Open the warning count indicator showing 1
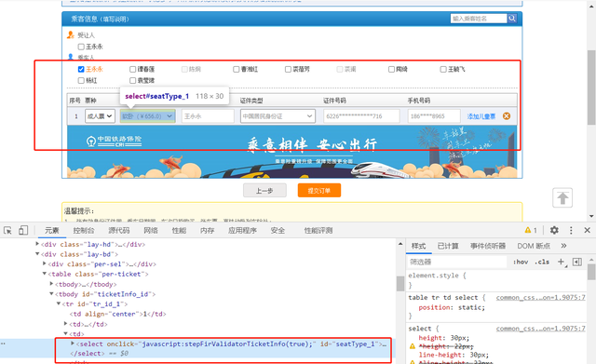This screenshot has height=364, width=596. pyautogui.click(x=531, y=230)
